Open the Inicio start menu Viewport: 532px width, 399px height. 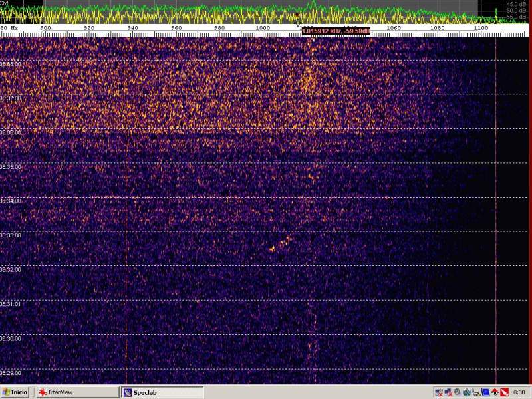[x=15, y=392]
